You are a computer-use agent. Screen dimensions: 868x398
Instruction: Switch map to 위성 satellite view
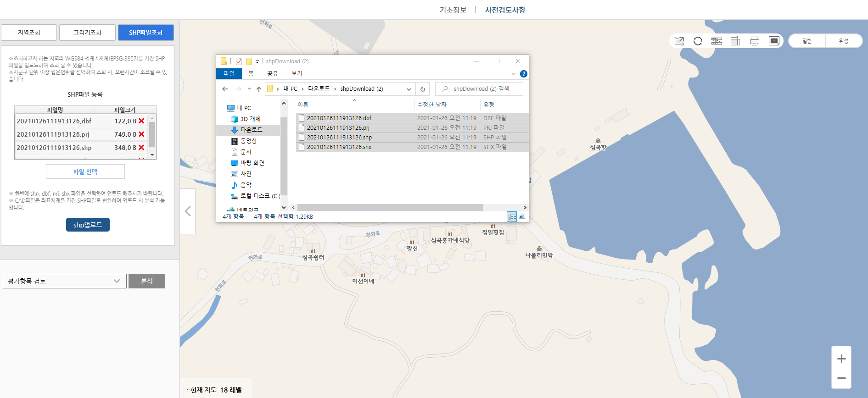click(x=843, y=41)
